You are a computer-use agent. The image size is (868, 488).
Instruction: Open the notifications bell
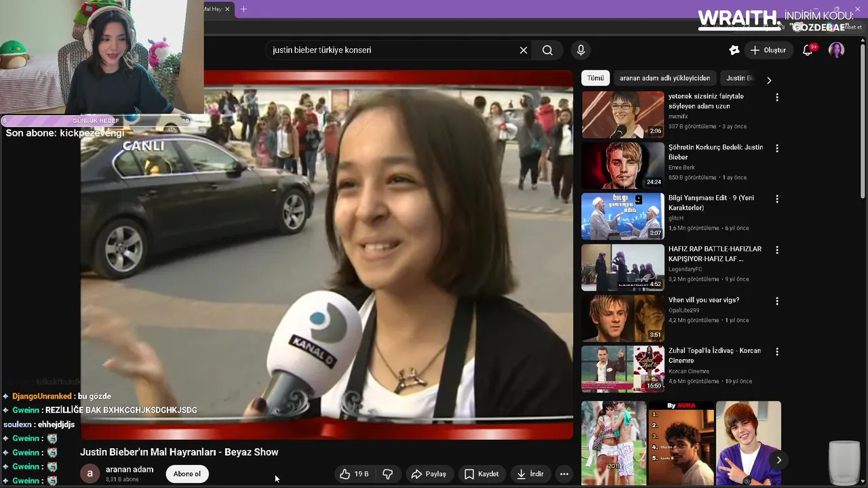click(x=808, y=50)
